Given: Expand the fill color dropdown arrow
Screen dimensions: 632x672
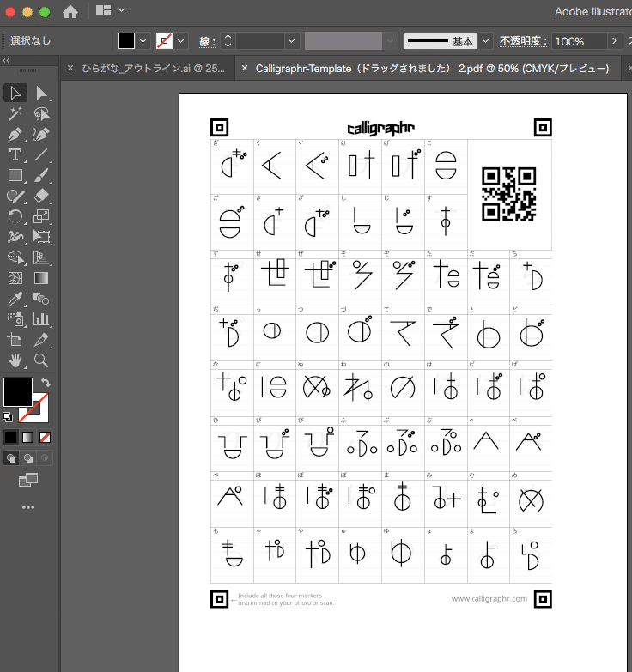Looking at the screenshot, I should 143,41.
